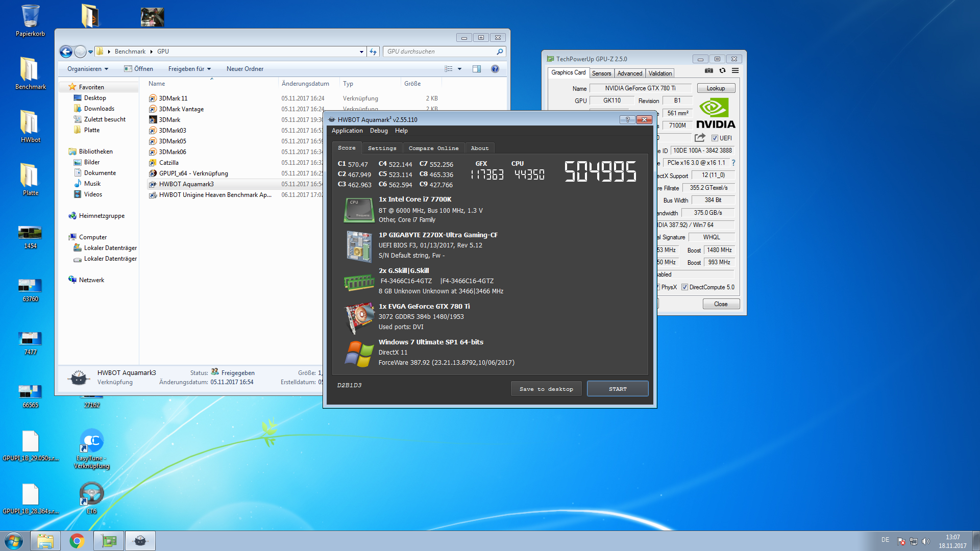Click the Aquamark help question mark button
This screenshot has height=551, width=980.
coord(627,119)
